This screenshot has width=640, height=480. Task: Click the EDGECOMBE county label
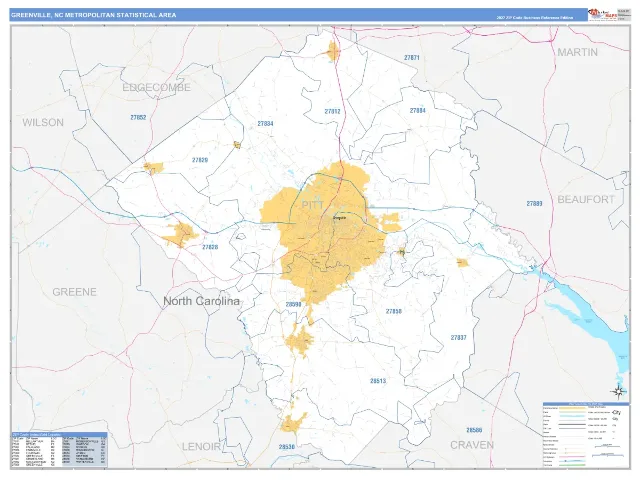coord(156,87)
